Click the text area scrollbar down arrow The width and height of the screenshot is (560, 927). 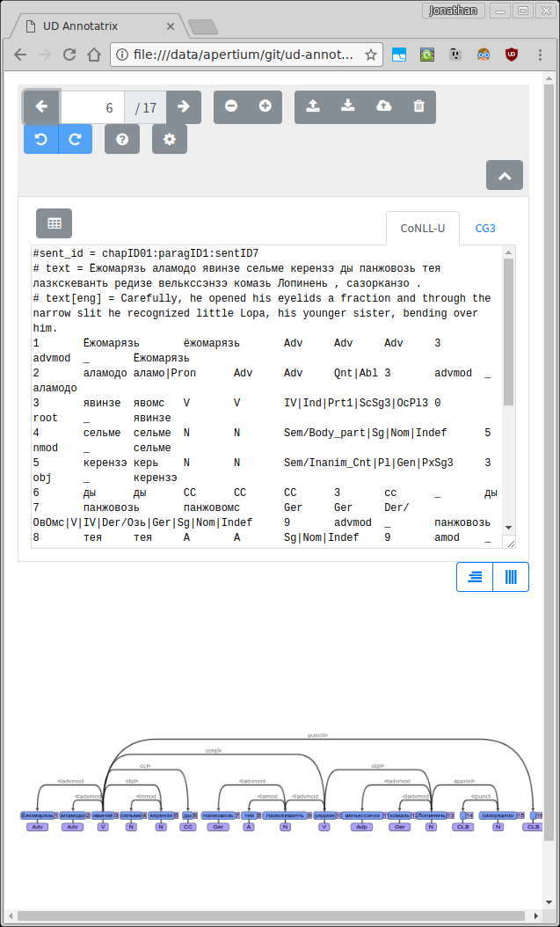[x=509, y=528]
